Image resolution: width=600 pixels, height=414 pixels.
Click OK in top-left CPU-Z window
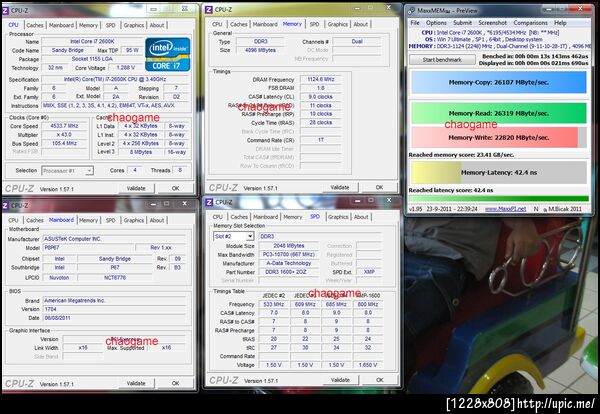click(175, 188)
